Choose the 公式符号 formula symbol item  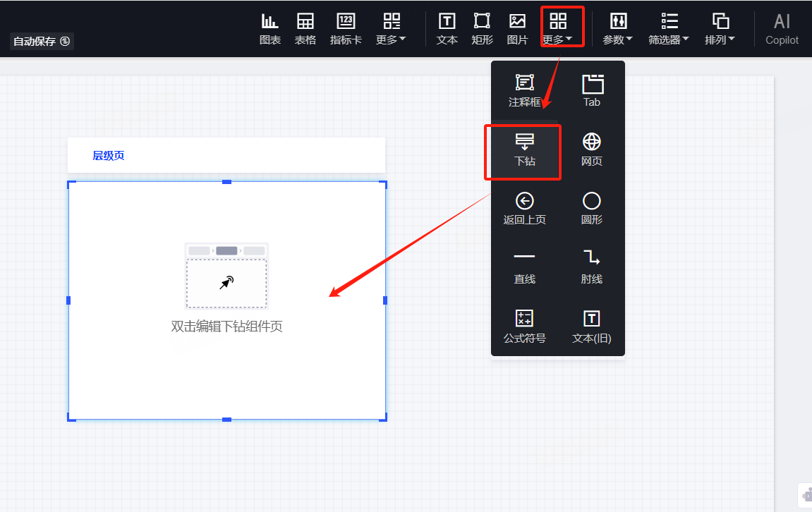click(x=524, y=327)
